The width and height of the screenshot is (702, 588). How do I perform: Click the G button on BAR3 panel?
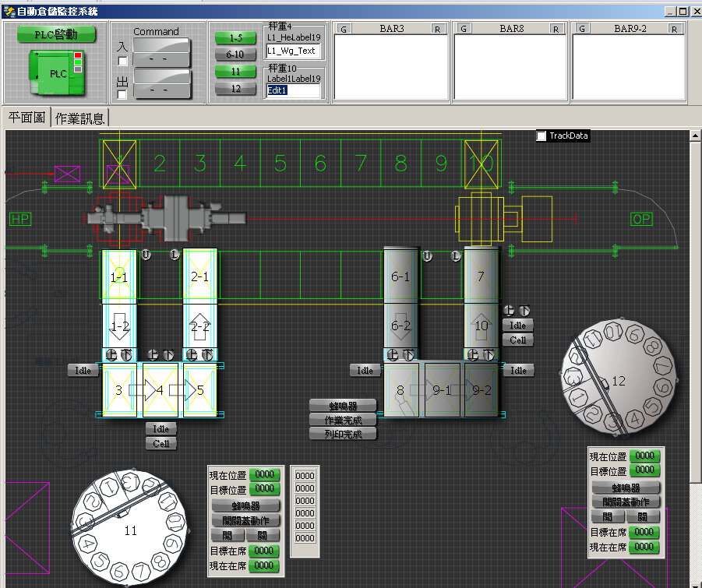pyautogui.click(x=344, y=29)
